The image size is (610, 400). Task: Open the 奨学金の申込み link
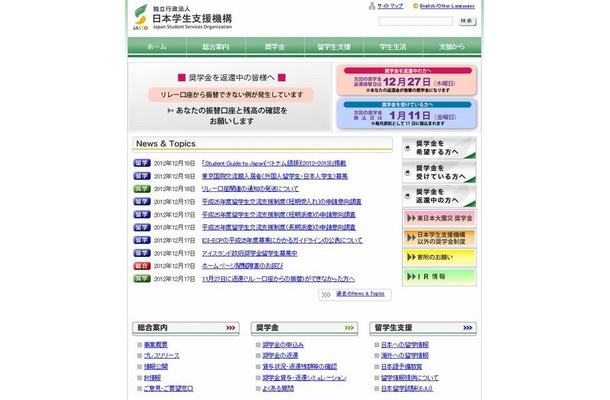pyautogui.click(x=283, y=345)
